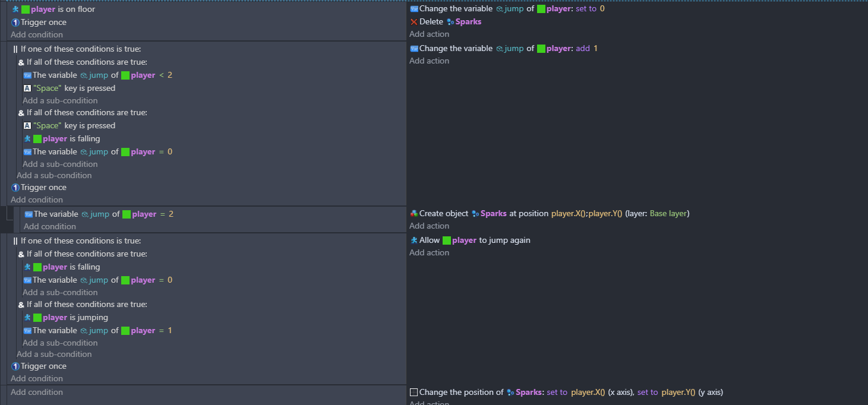The width and height of the screenshot is (868, 405).
Task: Click "Add action" under the Delete Sparks action
Action: (x=429, y=34)
